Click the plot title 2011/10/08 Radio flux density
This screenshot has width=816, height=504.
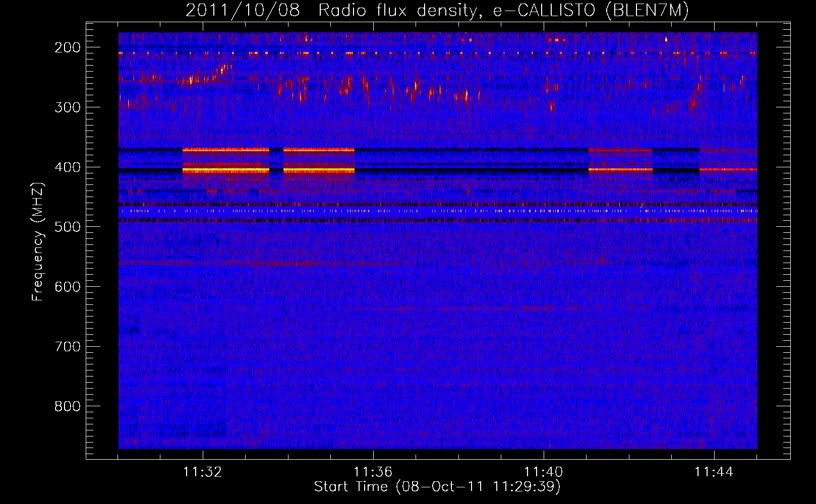pyautogui.click(x=437, y=10)
